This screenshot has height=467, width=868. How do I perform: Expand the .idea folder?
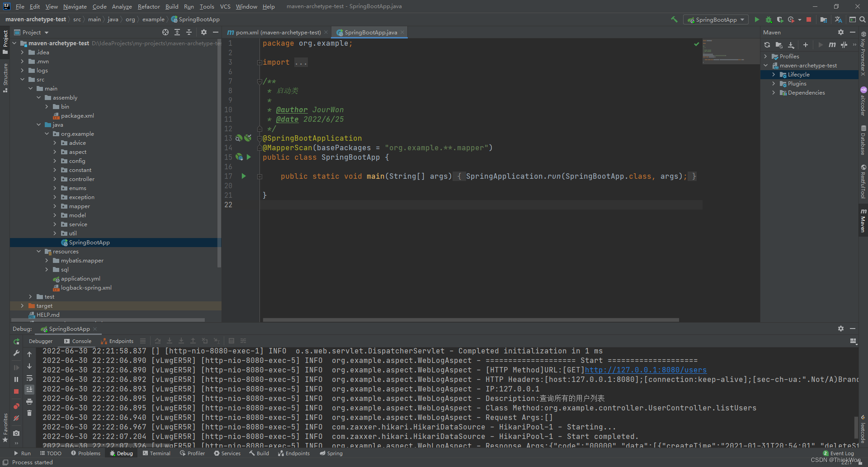(x=22, y=52)
